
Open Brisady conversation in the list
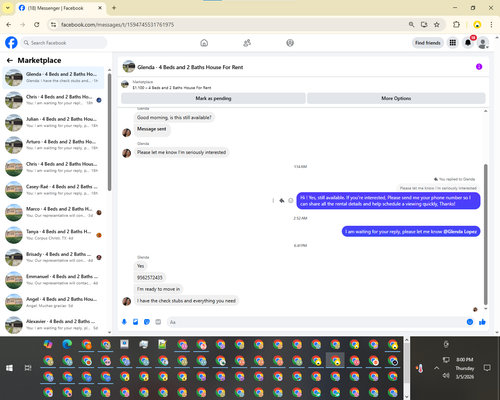coord(53,257)
